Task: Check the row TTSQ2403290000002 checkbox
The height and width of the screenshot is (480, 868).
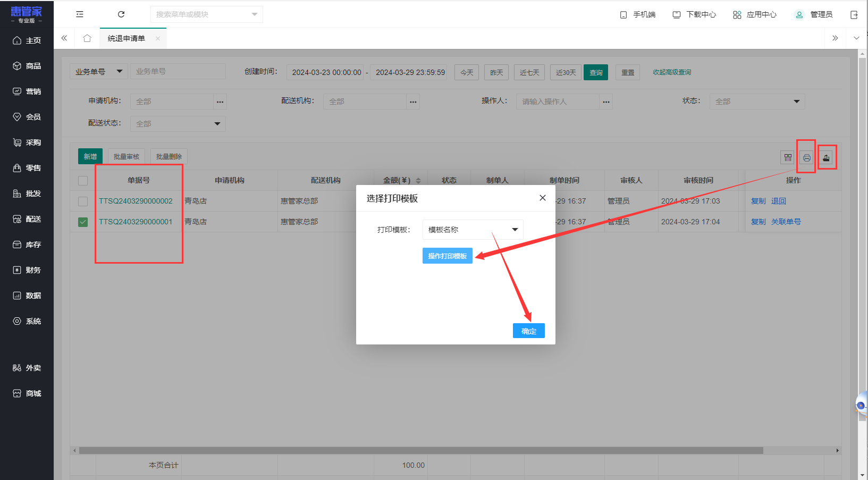Action: pos(83,201)
